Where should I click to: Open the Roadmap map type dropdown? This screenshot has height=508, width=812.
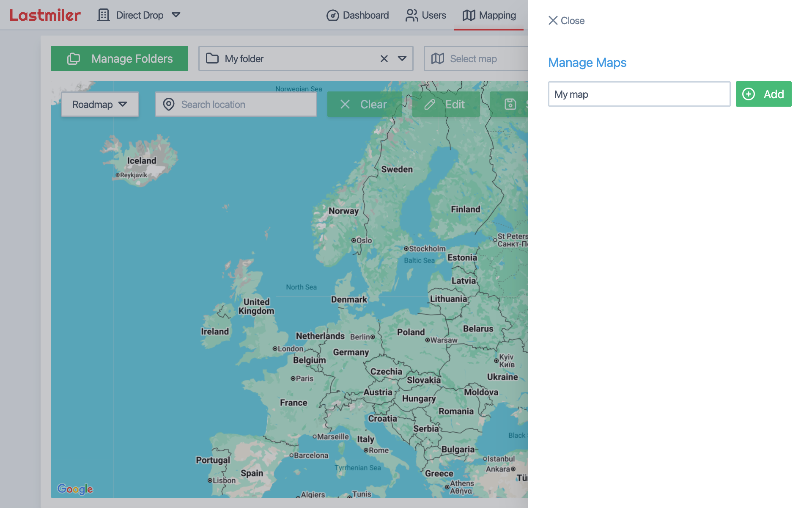(100, 104)
